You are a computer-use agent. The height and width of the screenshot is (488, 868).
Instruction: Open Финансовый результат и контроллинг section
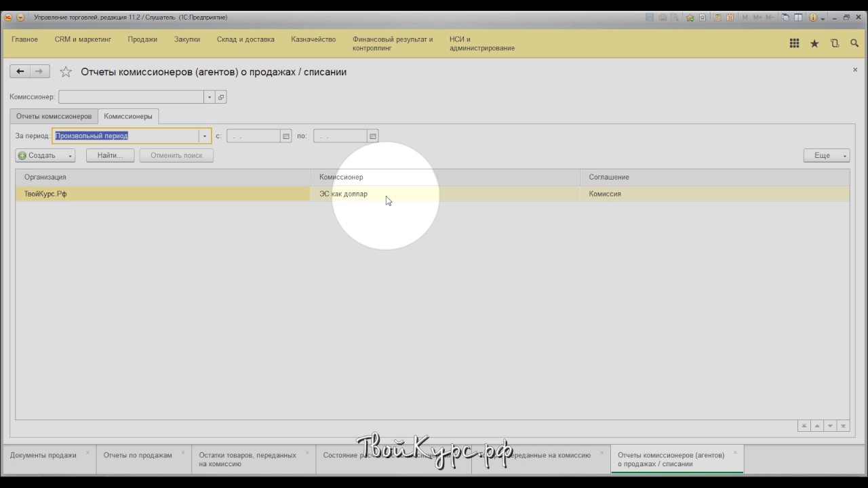(393, 43)
